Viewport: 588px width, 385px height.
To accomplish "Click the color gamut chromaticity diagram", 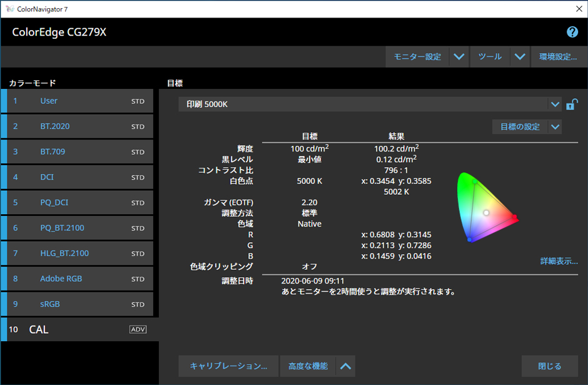I will (x=487, y=207).
